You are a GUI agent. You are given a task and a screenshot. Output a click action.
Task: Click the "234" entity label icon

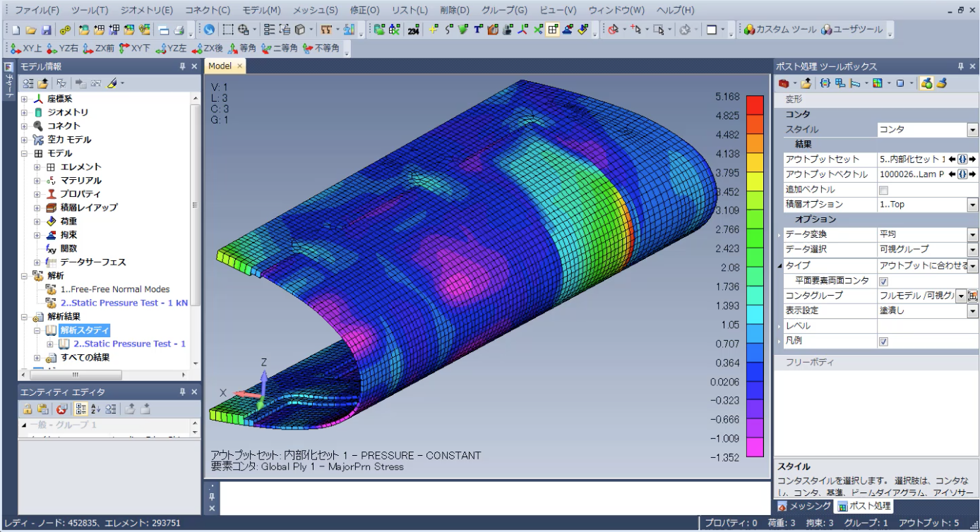click(414, 30)
